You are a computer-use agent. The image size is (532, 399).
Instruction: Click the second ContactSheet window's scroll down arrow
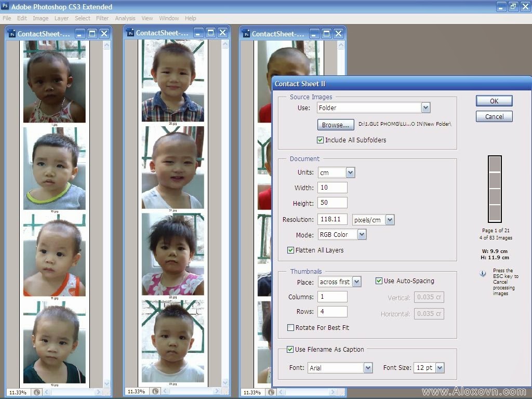225,382
